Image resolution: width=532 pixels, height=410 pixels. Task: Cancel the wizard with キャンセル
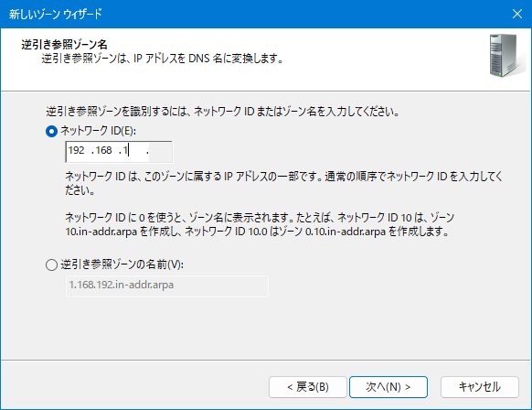(480, 387)
